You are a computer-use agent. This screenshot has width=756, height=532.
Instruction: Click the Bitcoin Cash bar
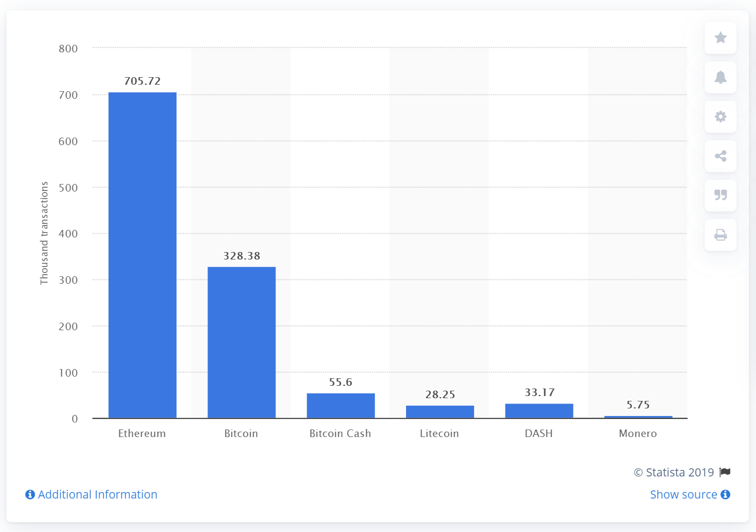(x=340, y=406)
